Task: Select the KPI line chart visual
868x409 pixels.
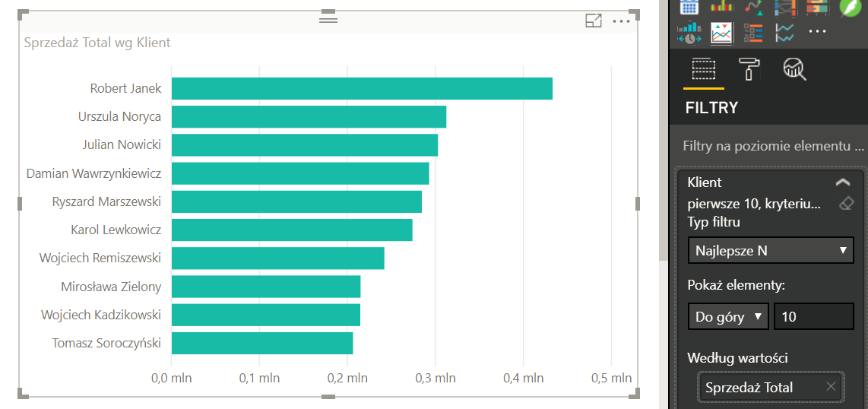Action: pyautogui.click(x=721, y=33)
